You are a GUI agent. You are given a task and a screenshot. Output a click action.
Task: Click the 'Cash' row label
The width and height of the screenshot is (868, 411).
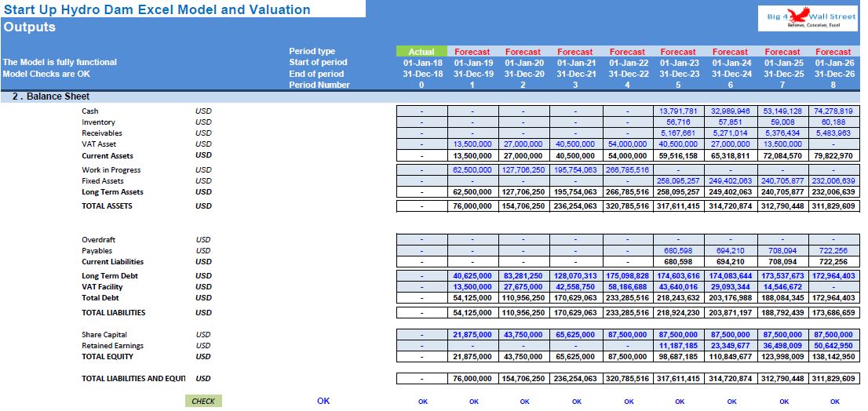pyautogui.click(x=90, y=111)
